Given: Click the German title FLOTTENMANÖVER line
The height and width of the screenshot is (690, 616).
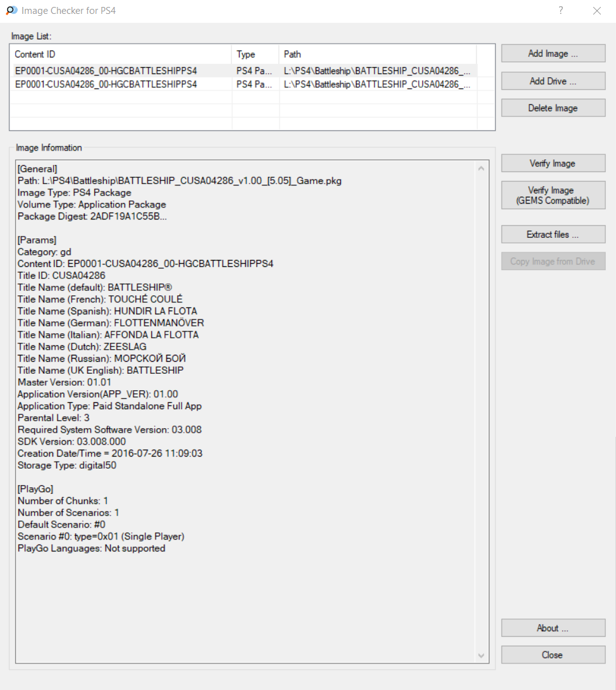Looking at the screenshot, I should coord(111,323).
